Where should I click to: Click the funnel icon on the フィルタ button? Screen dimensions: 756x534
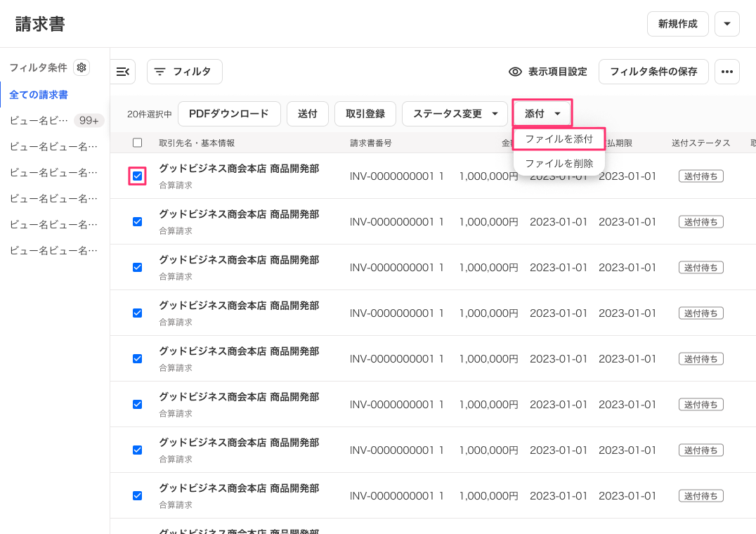pos(159,72)
